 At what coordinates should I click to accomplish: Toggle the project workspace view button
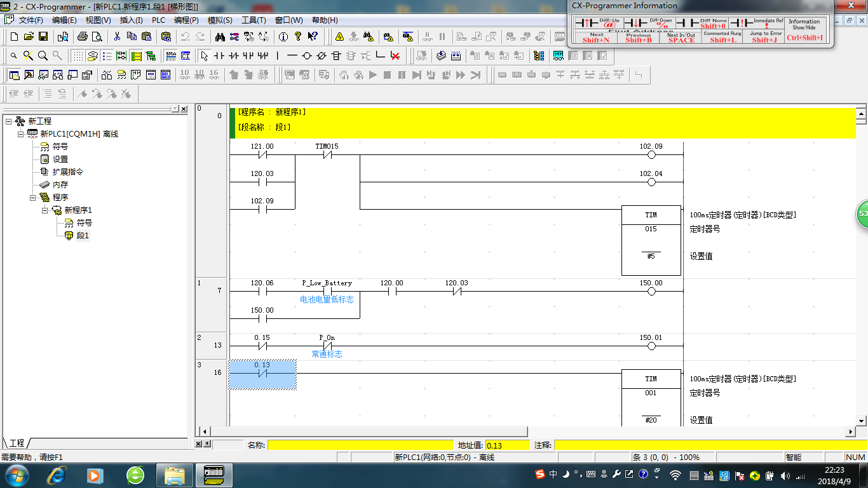[x=14, y=75]
